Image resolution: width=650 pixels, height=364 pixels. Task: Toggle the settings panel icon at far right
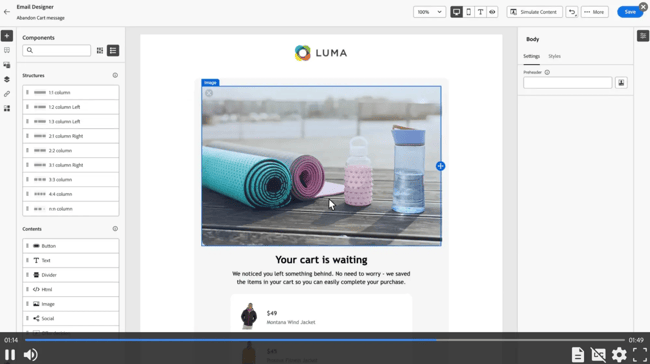point(643,36)
